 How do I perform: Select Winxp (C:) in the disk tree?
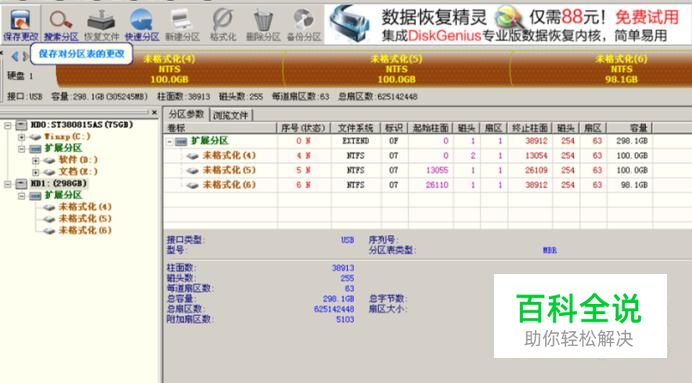click(x=67, y=137)
